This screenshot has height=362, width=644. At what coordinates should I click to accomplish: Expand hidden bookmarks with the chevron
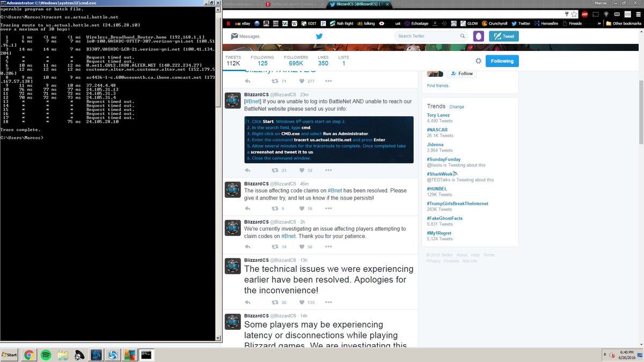[601, 24]
